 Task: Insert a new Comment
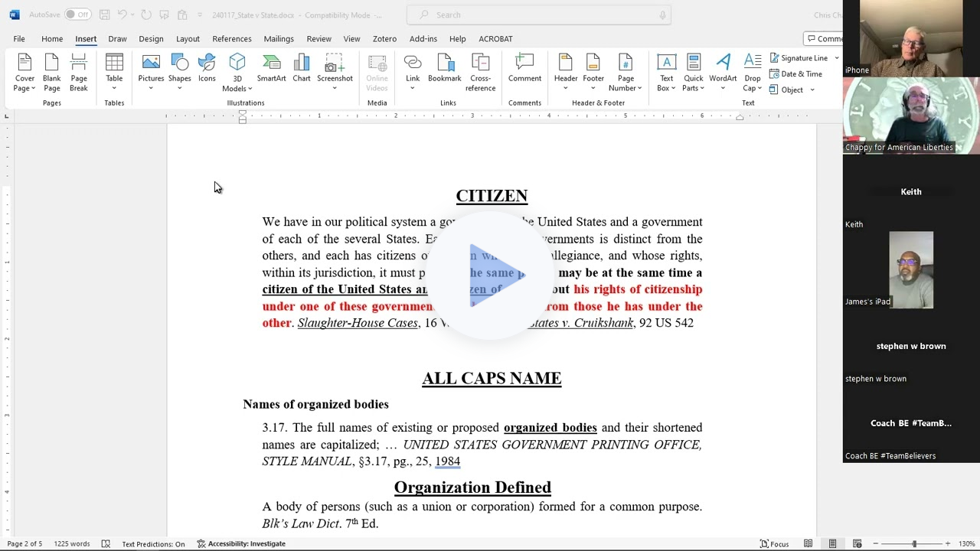click(x=524, y=70)
